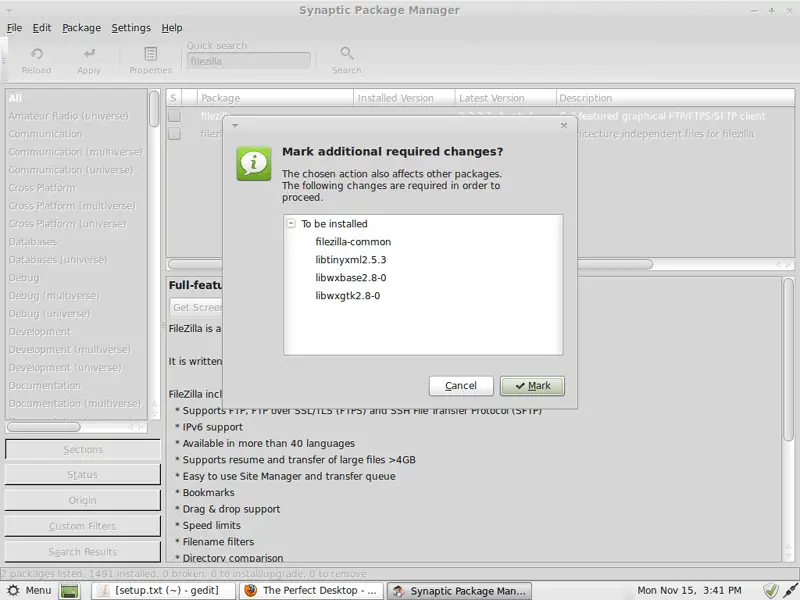Focus the Quick search field

point(249,61)
